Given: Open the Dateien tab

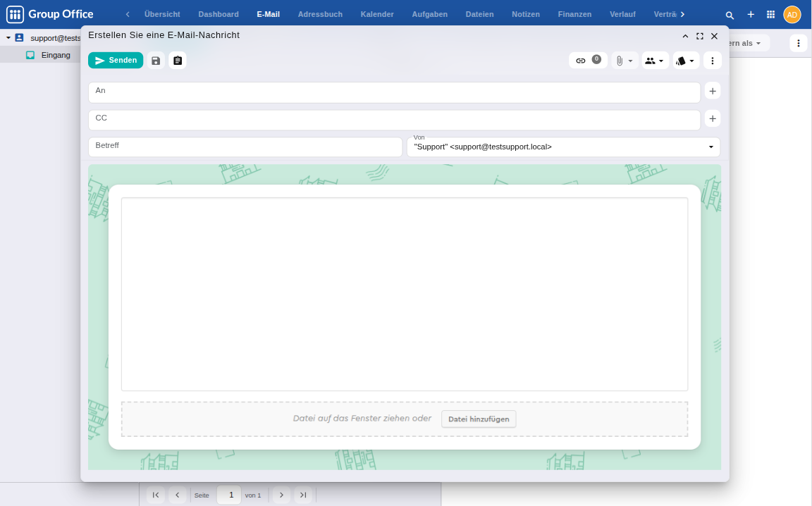Looking at the screenshot, I should [479, 15].
